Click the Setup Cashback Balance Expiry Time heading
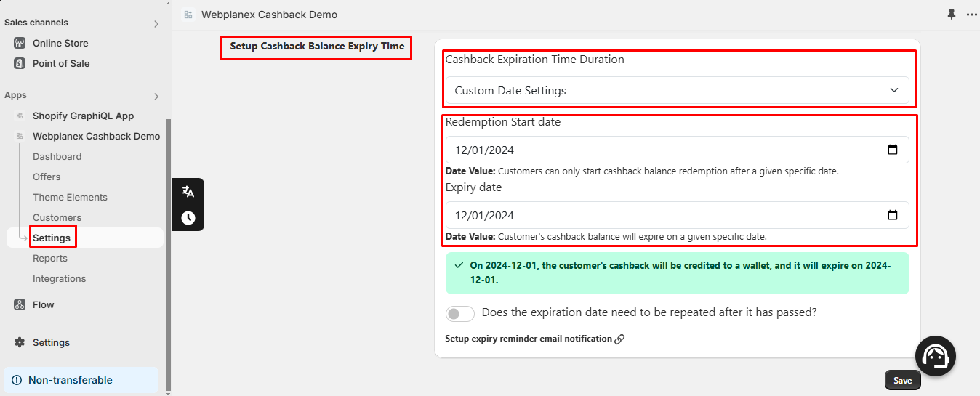Screen dimensions: 980x396 [x=317, y=46]
